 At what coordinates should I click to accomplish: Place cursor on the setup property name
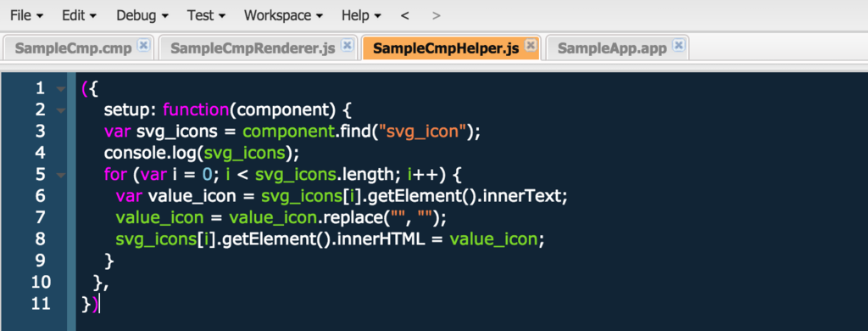coord(126,110)
